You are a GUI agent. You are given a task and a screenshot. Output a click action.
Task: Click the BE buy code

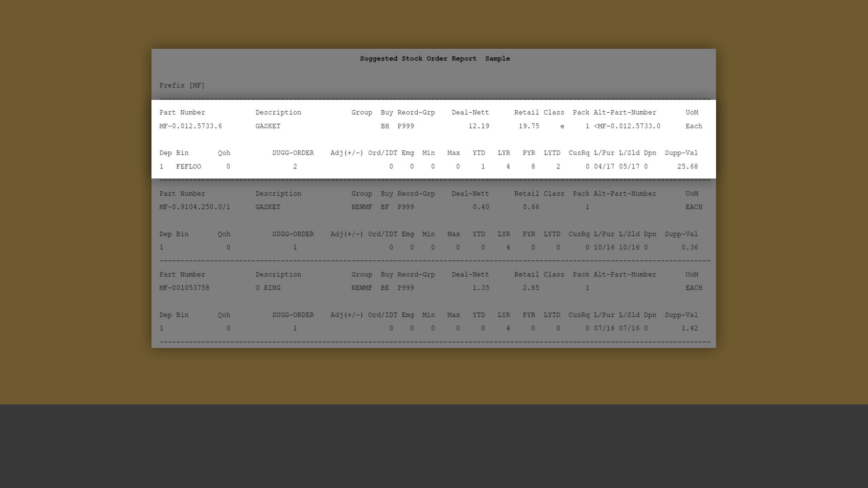pyautogui.click(x=385, y=288)
